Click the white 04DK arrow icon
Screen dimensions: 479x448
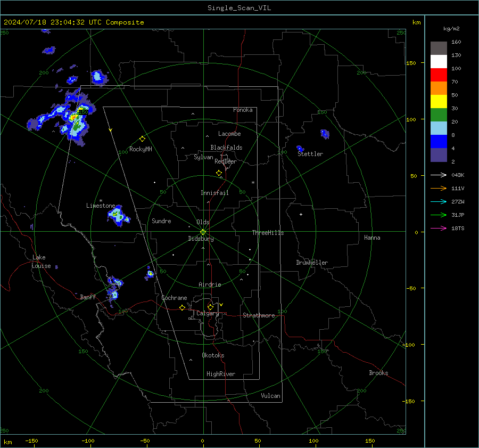439,175
